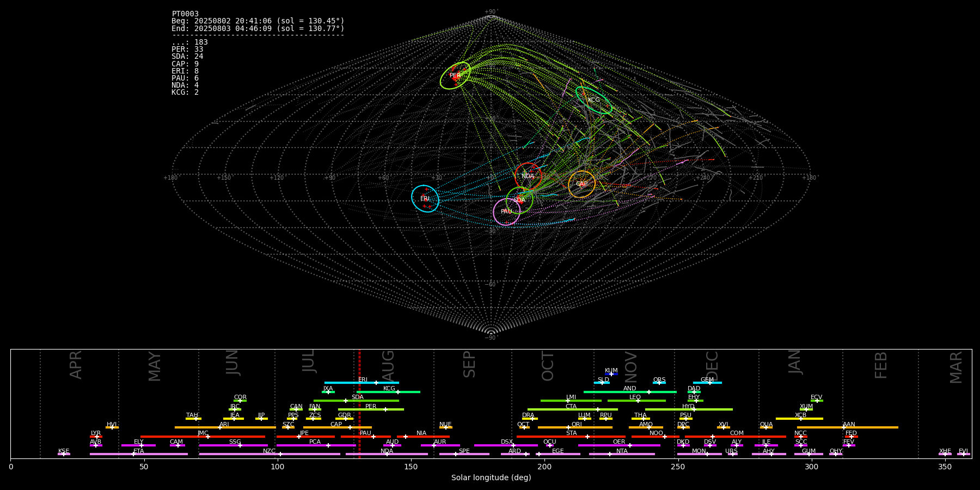
Task: Click the APR month label in timeline
Action: pyautogui.click(x=76, y=365)
